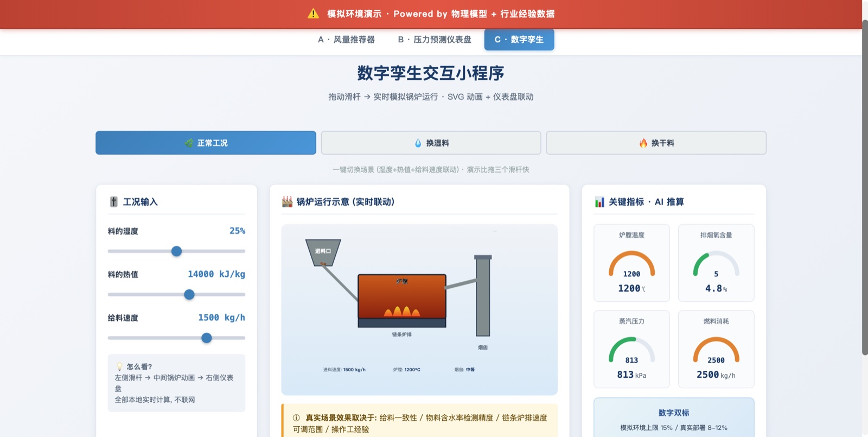Click the warning triangle icon in the banner
The height and width of the screenshot is (437, 868).
pyautogui.click(x=313, y=14)
